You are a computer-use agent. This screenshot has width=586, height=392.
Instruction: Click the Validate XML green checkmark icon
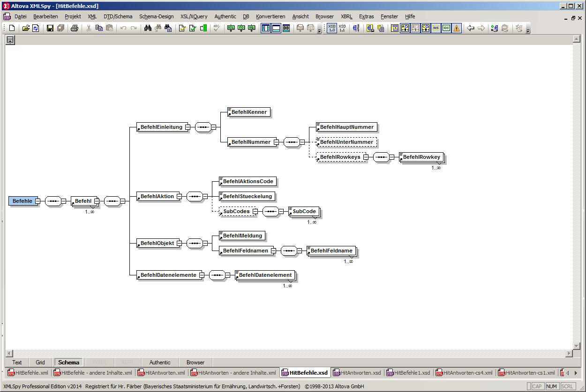193,28
